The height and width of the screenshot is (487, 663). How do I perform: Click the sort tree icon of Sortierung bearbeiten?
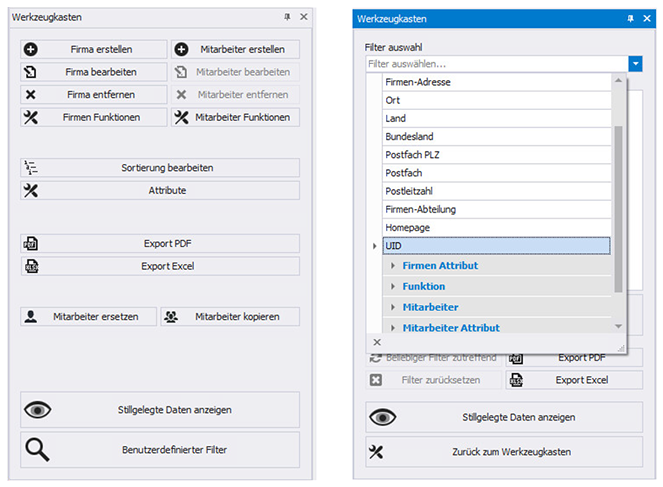[30, 168]
